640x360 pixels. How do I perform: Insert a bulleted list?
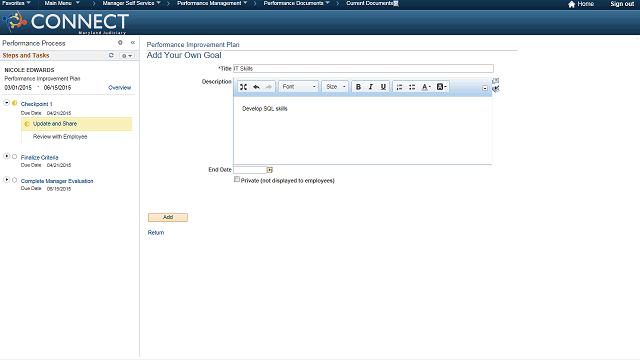click(x=412, y=87)
